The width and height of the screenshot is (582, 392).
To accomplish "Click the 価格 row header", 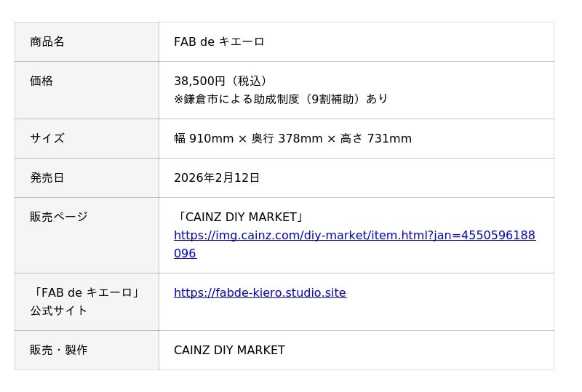I will (x=41, y=81).
